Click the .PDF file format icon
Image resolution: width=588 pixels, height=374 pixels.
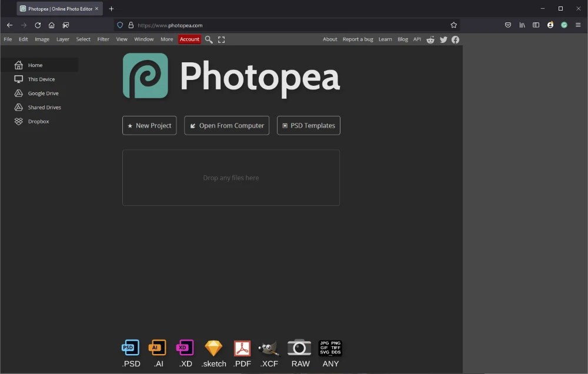click(242, 348)
